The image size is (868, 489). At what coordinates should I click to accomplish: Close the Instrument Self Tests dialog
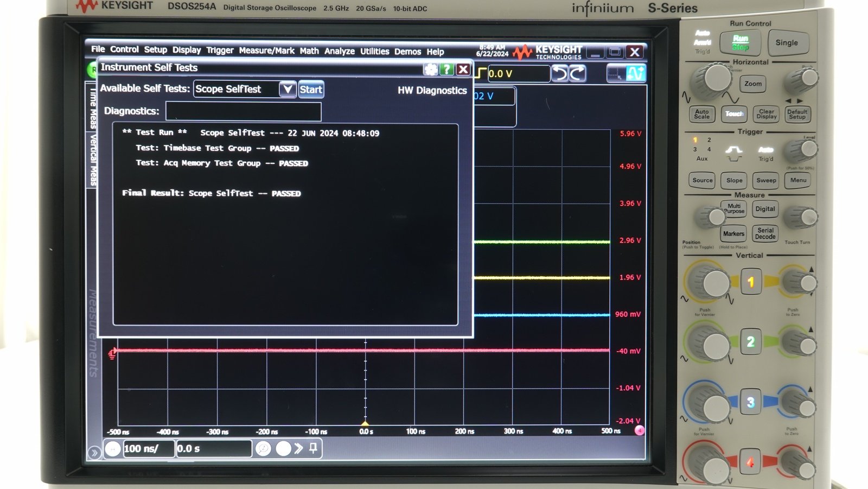[463, 69]
